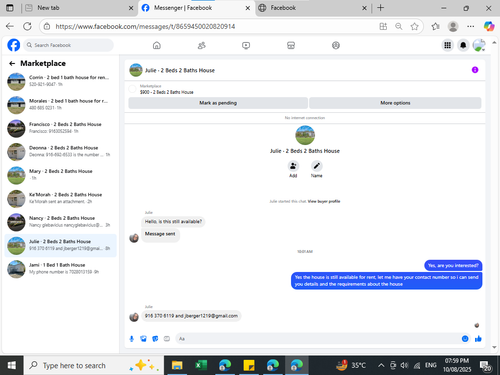Click the $900 listing radio circle
The height and width of the screenshot is (375, 500).
coord(132,89)
